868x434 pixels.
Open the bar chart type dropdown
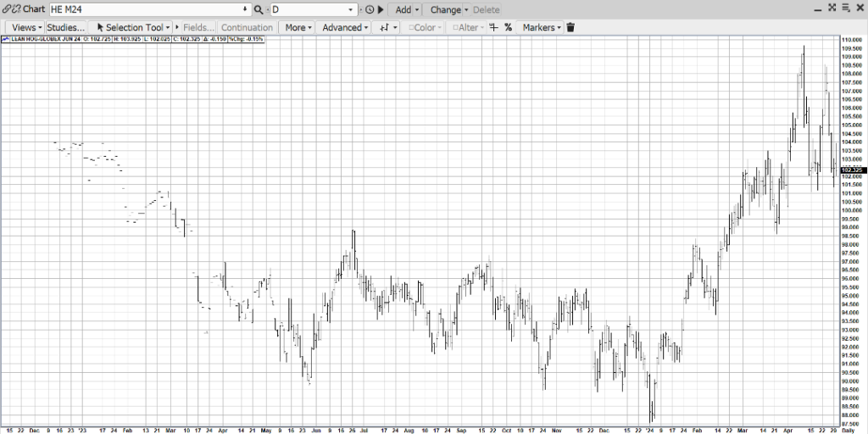388,27
